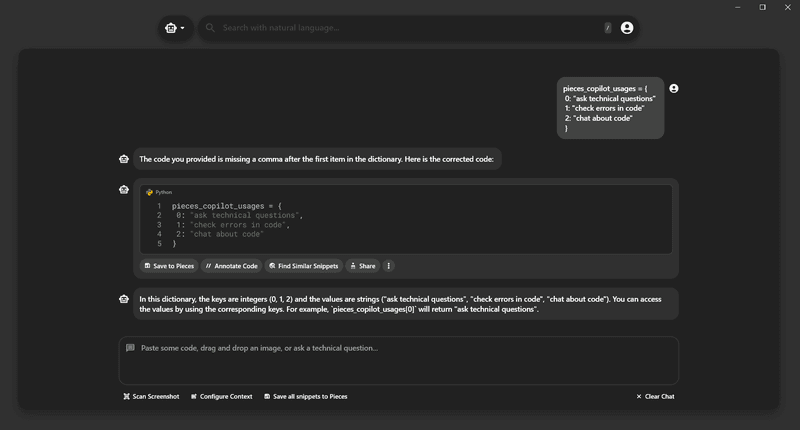The image size is (800, 430).
Task: Click Scan Screenshot
Action: 151,396
